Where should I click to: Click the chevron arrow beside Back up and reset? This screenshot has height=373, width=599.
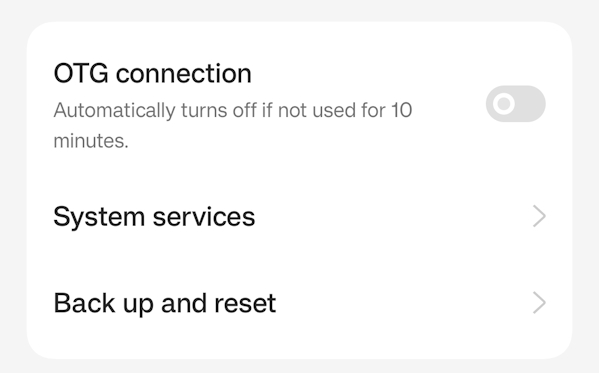(539, 303)
